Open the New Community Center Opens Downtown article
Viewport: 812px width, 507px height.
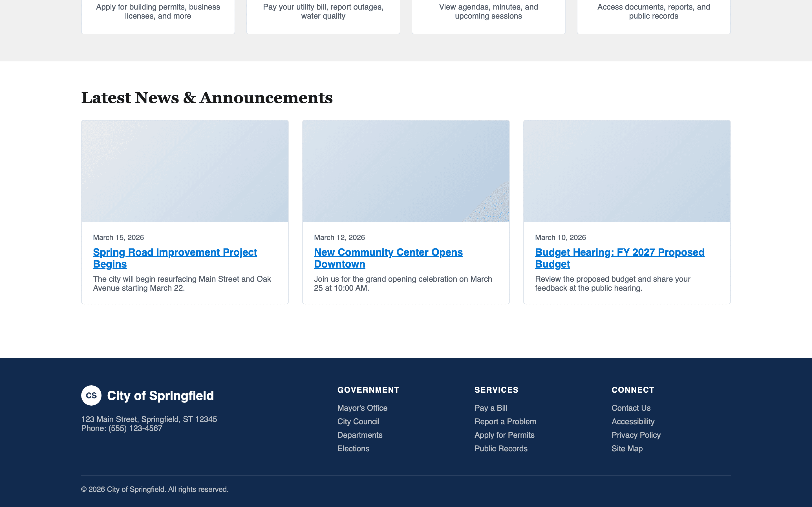(x=388, y=258)
